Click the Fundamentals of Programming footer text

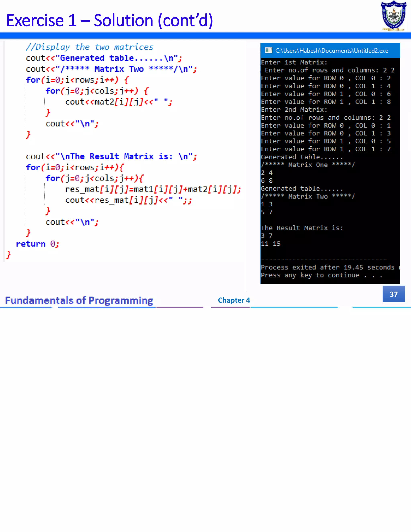(79, 300)
